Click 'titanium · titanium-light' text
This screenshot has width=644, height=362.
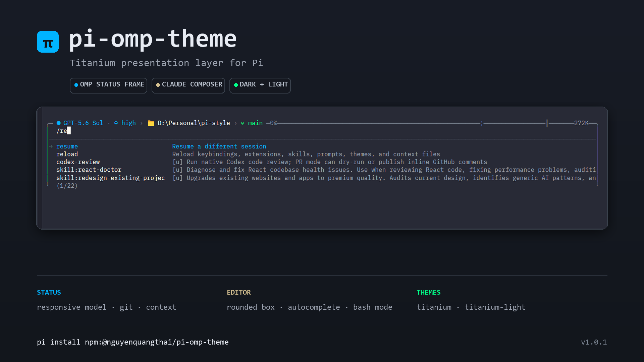click(471, 307)
